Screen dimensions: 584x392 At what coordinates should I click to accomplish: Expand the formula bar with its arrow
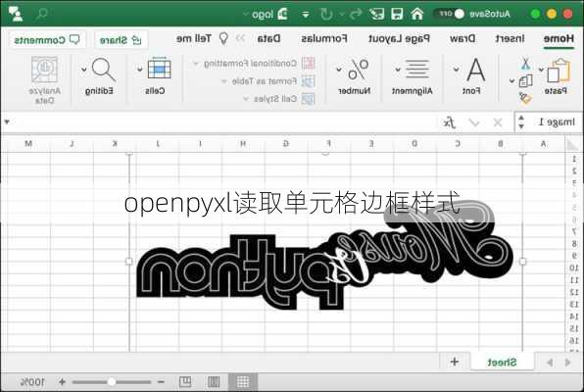tap(7, 122)
